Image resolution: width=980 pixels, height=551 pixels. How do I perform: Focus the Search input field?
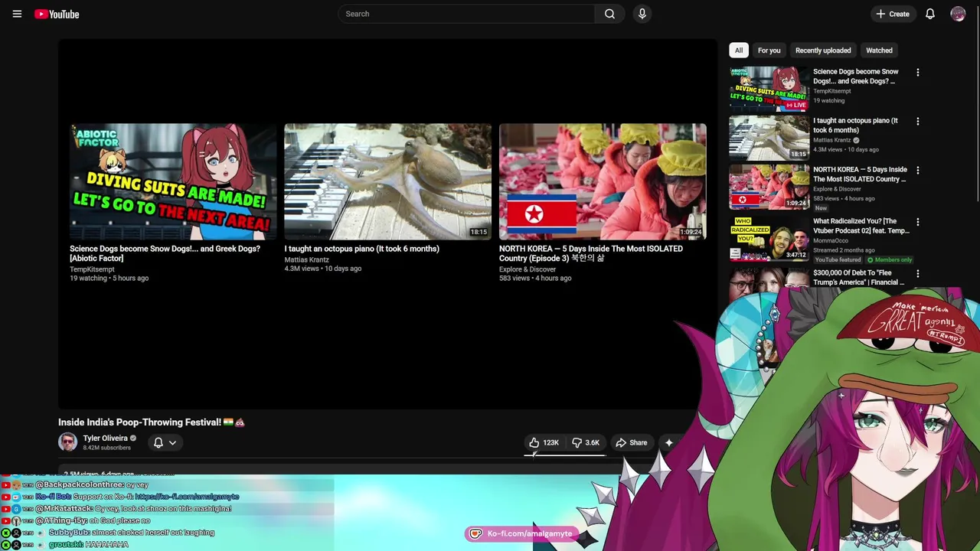[466, 14]
